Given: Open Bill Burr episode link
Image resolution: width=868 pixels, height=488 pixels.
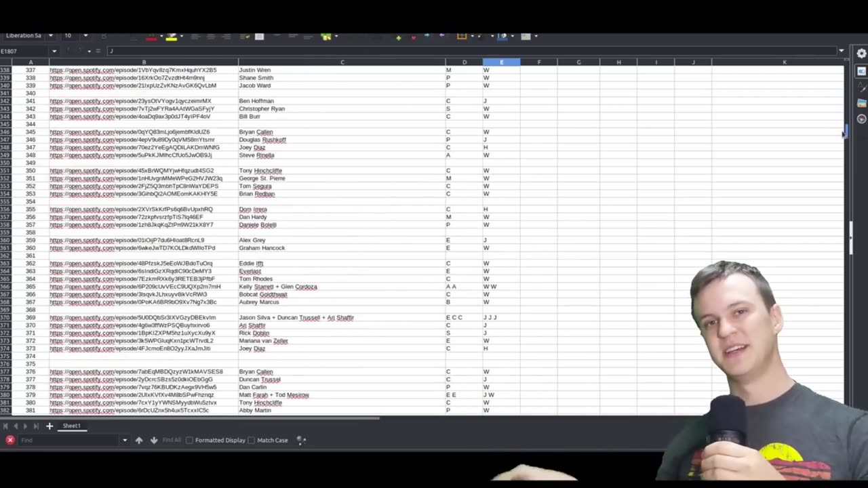Looking at the screenshot, I should pyautogui.click(x=130, y=117).
